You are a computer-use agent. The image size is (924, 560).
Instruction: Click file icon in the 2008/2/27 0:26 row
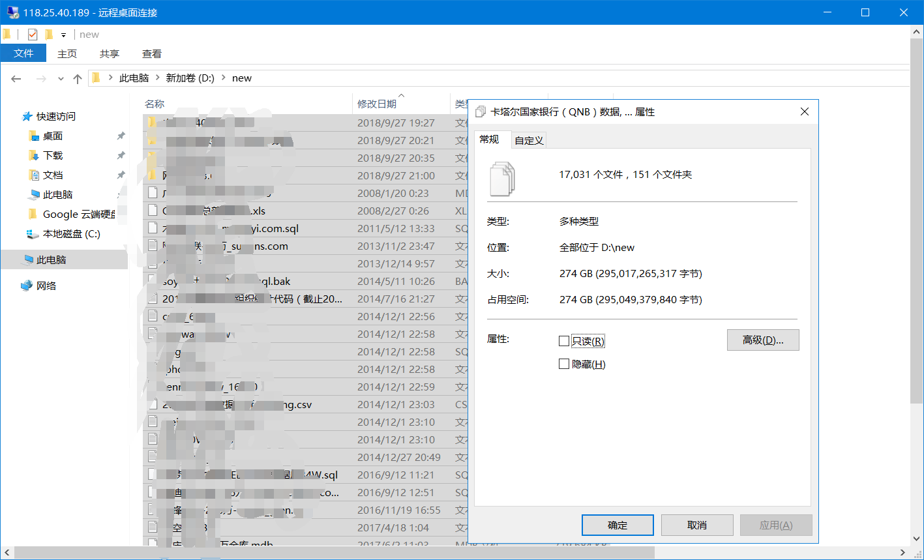pos(153,211)
